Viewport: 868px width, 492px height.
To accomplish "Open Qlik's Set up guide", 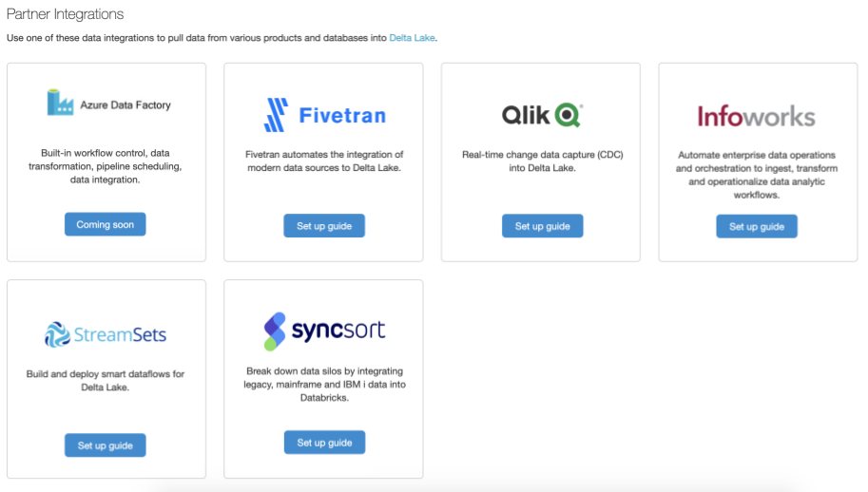I will [542, 226].
